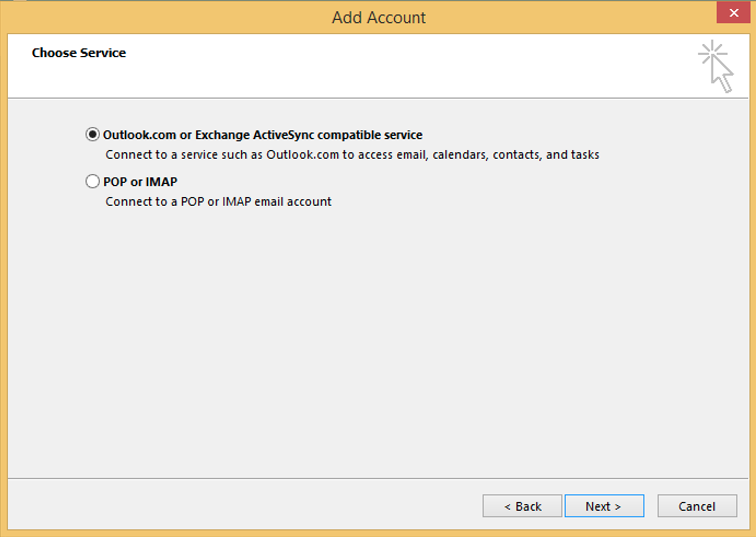The image size is (756, 537).
Task: Click the '<' arrow on the Back button
Action: point(507,507)
